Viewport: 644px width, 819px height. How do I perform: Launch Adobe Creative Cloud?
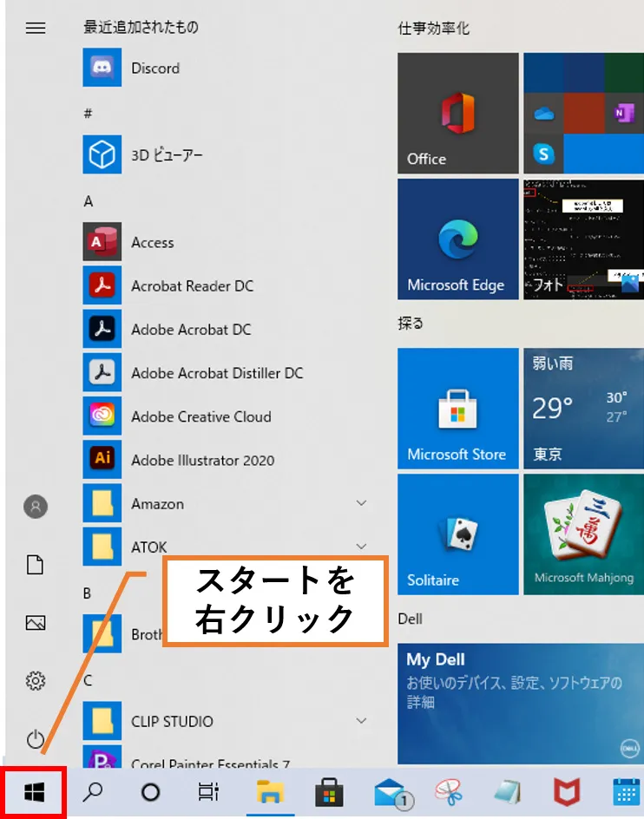coord(225,416)
